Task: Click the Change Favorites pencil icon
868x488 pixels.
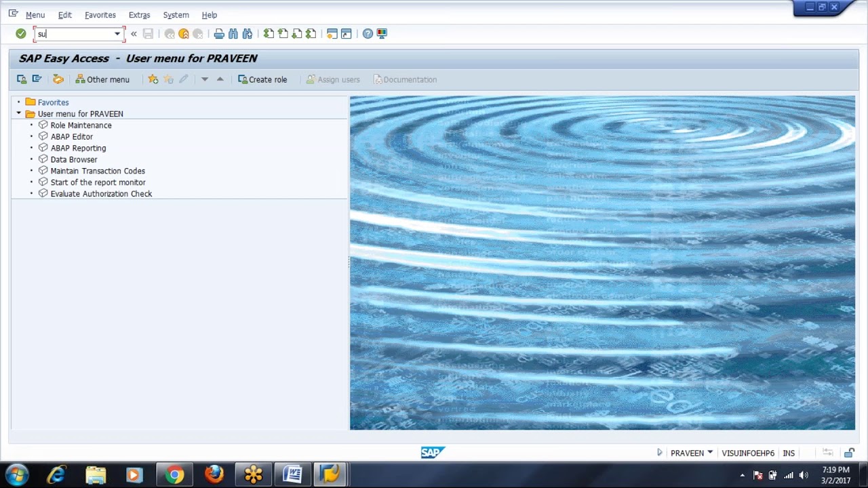Action: [183, 79]
